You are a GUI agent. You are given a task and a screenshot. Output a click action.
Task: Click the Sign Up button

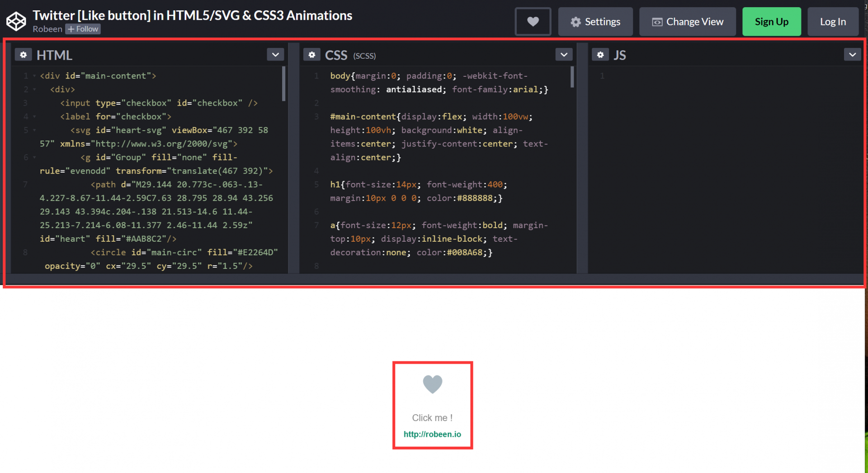(x=771, y=21)
